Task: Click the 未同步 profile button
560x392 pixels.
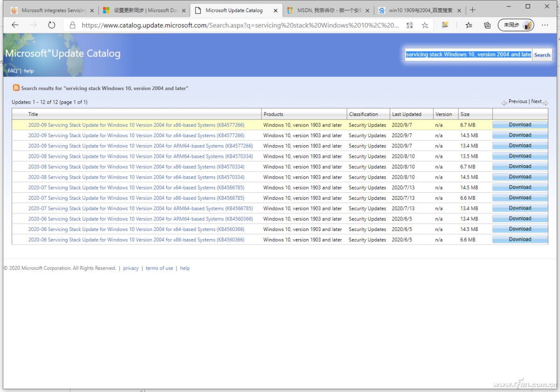Action: coord(516,25)
